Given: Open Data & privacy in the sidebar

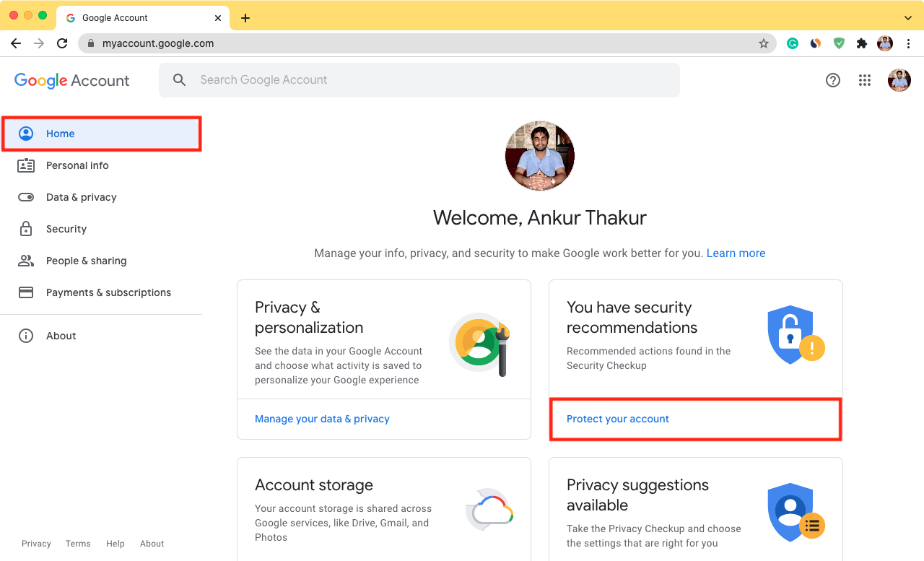Looking at the screenshot, I should click(x=101, y=197).
